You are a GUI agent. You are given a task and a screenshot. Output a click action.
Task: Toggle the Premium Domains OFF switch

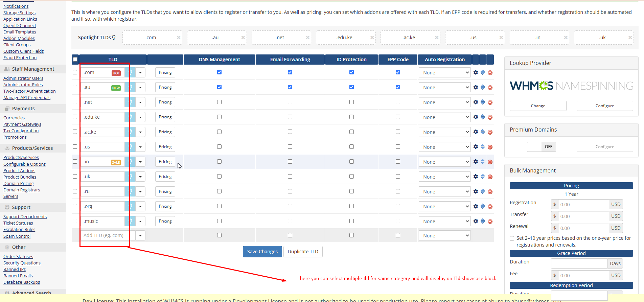click(541, 147)
